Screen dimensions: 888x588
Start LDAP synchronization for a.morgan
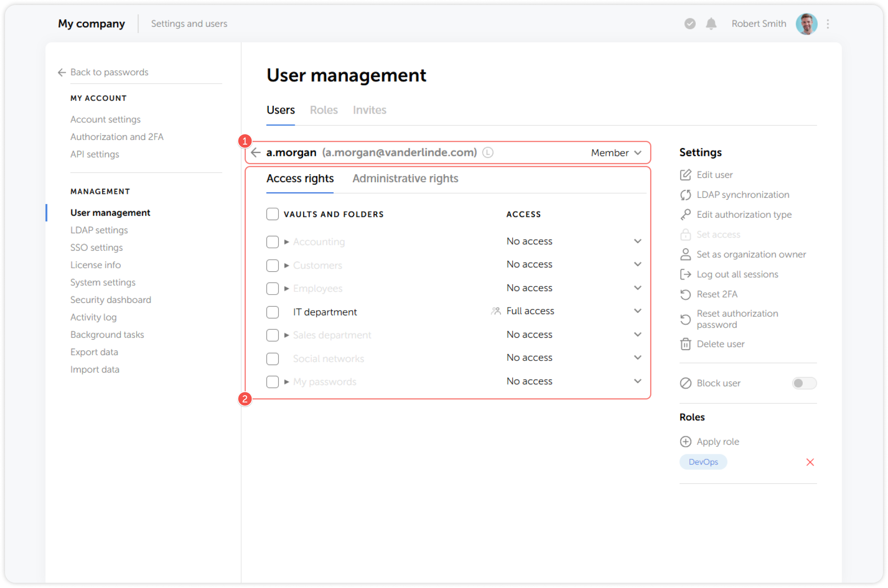[685, 194]
